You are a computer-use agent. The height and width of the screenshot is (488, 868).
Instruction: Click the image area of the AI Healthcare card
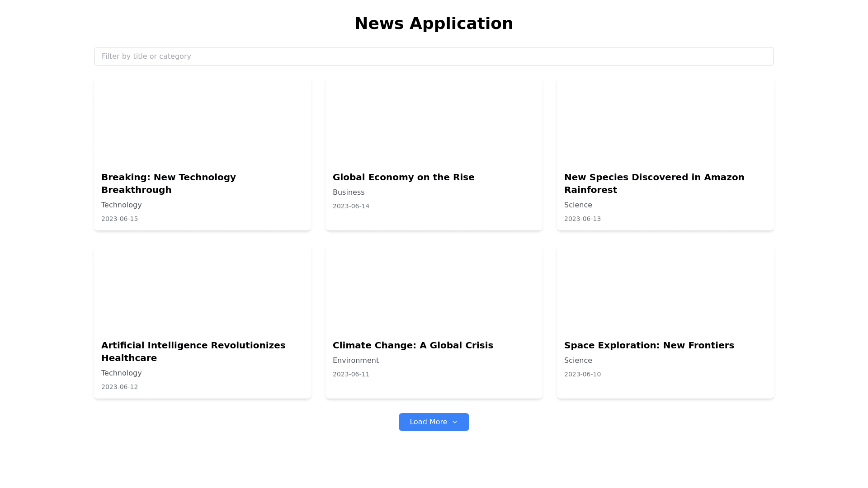[x=202, y=289]
